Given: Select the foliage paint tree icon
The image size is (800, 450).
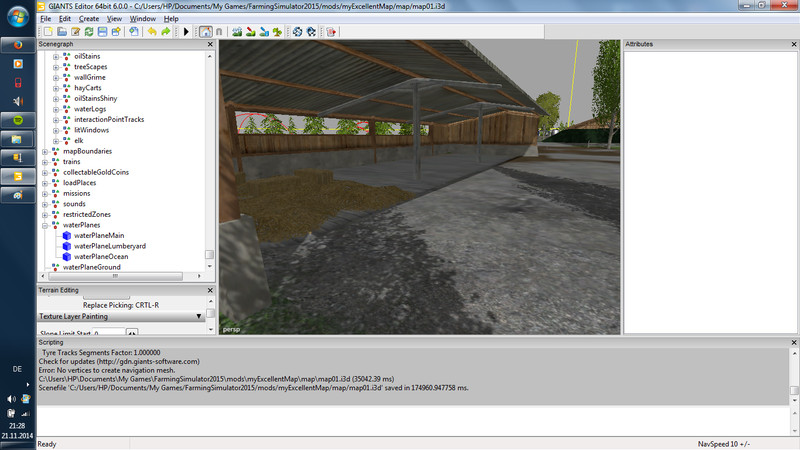Looking at the screenshot, I should [x=278, y=32].
